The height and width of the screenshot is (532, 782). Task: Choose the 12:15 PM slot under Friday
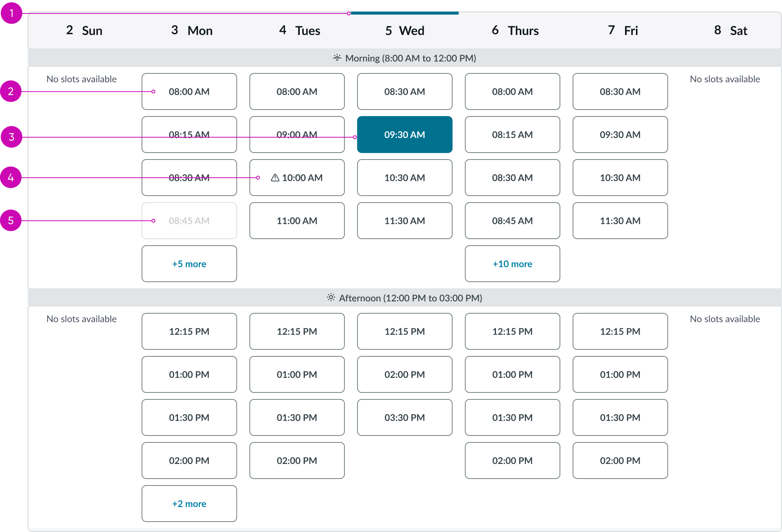(x=620, y=331)
